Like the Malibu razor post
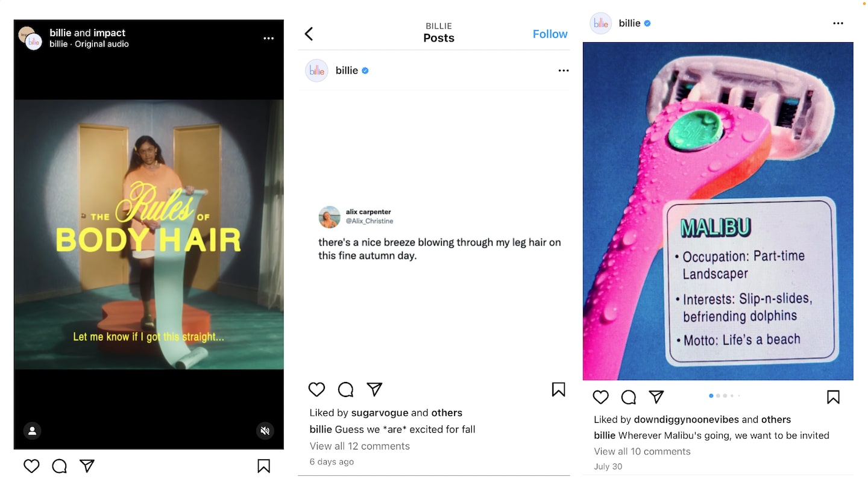Screen dimensions: 868x488 (x=601, y=397)
